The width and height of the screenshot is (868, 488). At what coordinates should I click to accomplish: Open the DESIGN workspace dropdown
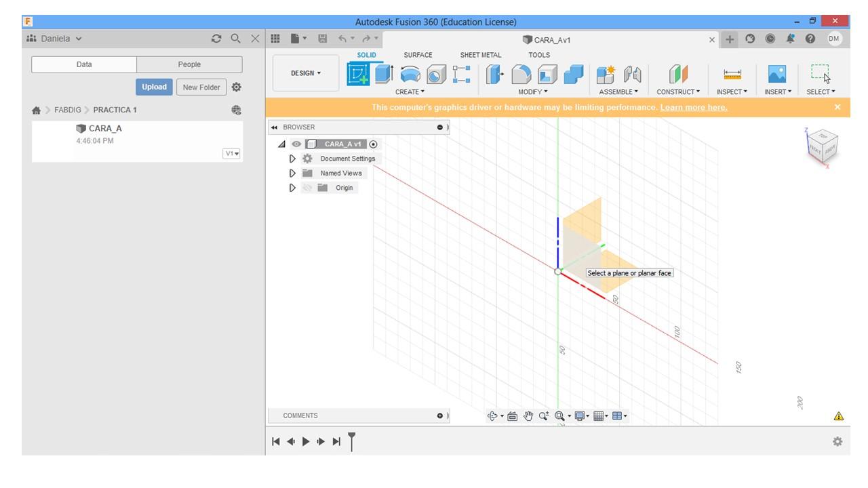tap(306, 73)
